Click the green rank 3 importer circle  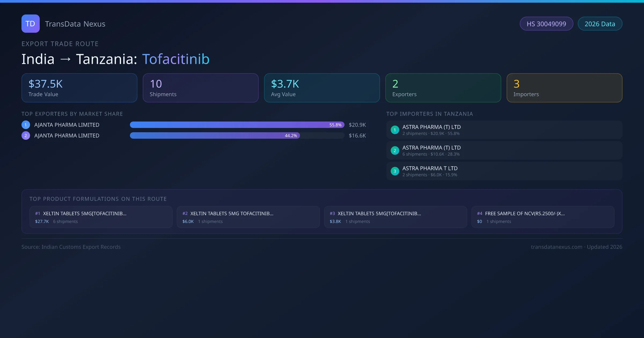(395, 171)
